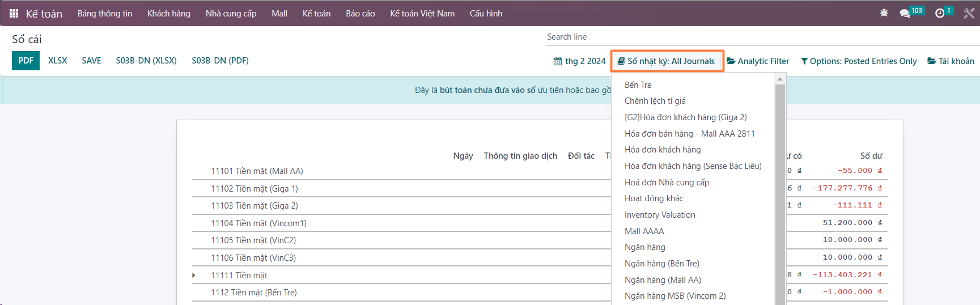Image resolution: width=980 pixels, height=305 pixels.
Task: Click account 1112 Tiền mặt (Bến Tre)
Action: (254, 293)
